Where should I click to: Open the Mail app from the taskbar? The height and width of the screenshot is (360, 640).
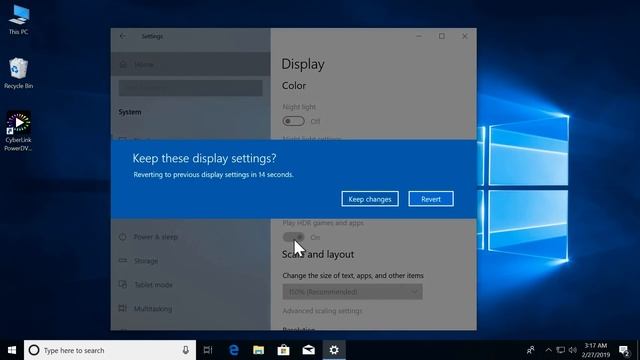309,350
